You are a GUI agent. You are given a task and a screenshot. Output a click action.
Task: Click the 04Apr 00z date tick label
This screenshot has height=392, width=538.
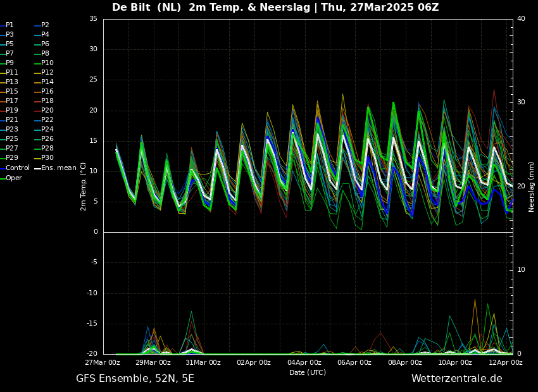coord(305,363)
